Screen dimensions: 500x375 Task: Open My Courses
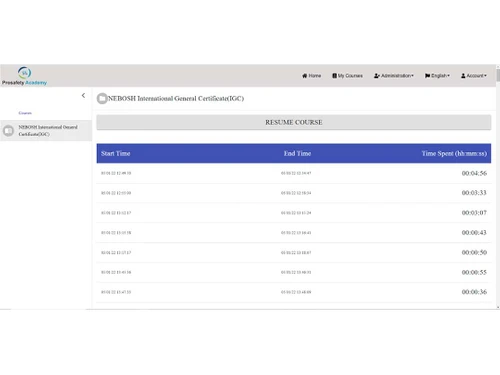tap(347, 76)
